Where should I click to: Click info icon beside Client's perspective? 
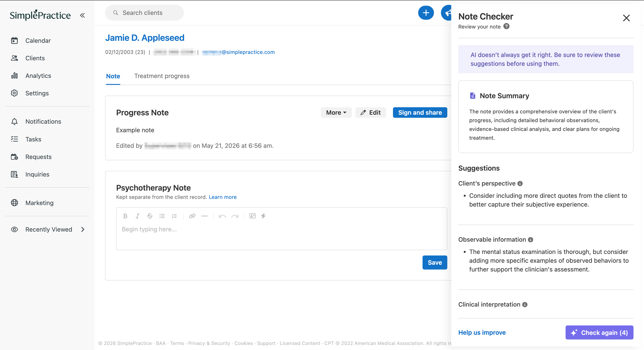[x=520, y=184]
